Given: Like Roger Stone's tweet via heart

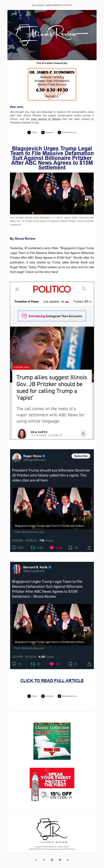Looking at the screenshot, I should pyautogui.click(x=52, y=548).
